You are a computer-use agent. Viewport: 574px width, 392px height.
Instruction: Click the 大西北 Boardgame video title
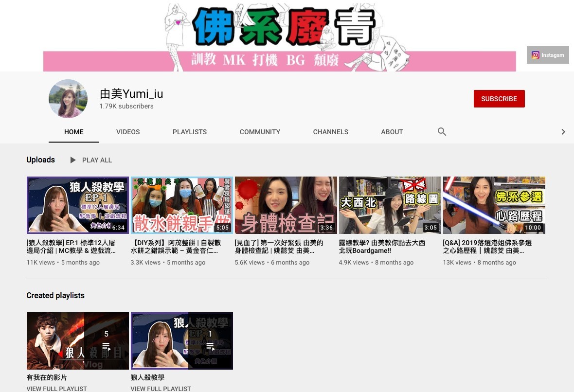coord(382,247)
